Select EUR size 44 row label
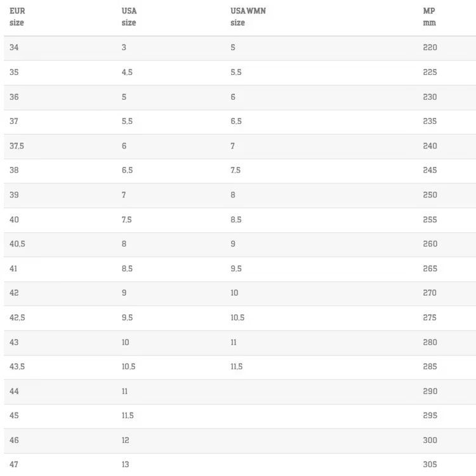Screen dimensions: 476x476 14,392
